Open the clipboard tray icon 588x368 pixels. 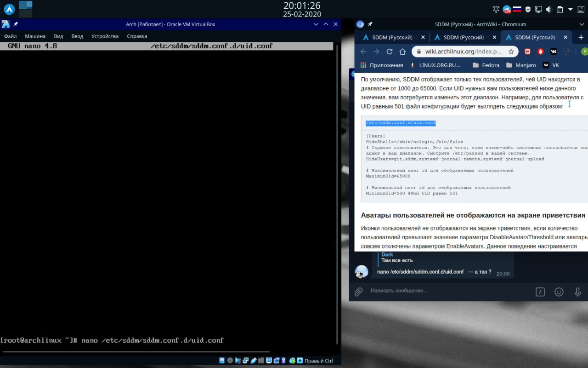coord(560,9)
